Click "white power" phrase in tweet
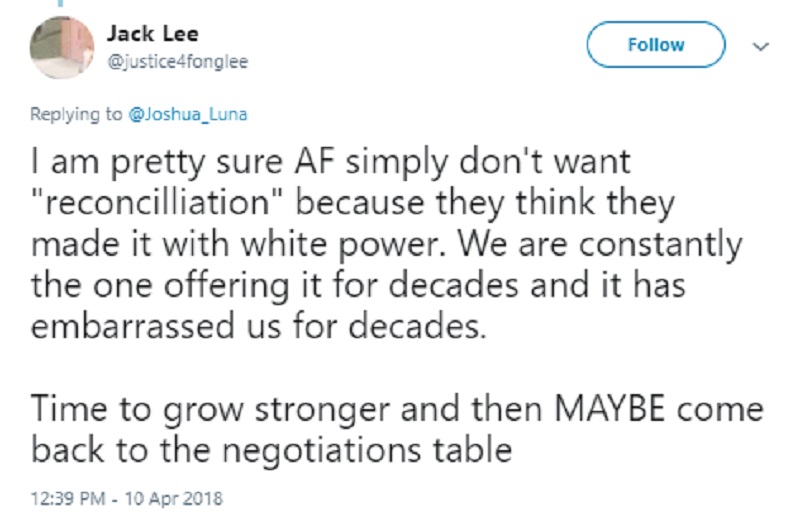This screenshot has width=800, height=523. [x=345, y=244]
